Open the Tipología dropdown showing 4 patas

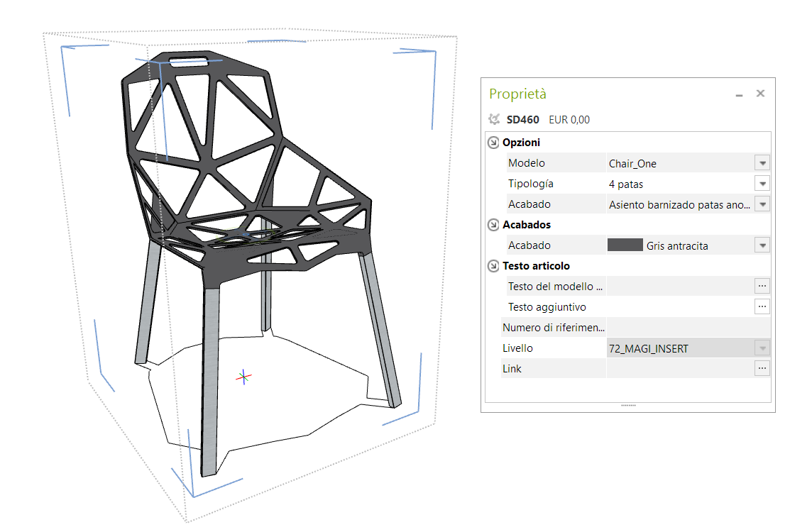click(x=762, y=184)
